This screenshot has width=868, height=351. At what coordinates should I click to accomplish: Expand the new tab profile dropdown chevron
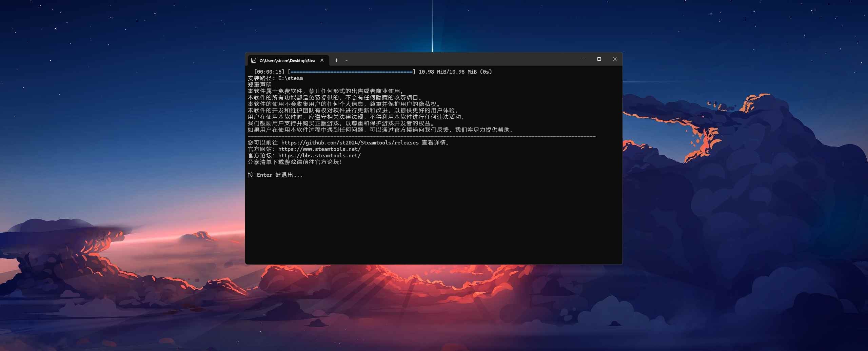tap(347, 60)
